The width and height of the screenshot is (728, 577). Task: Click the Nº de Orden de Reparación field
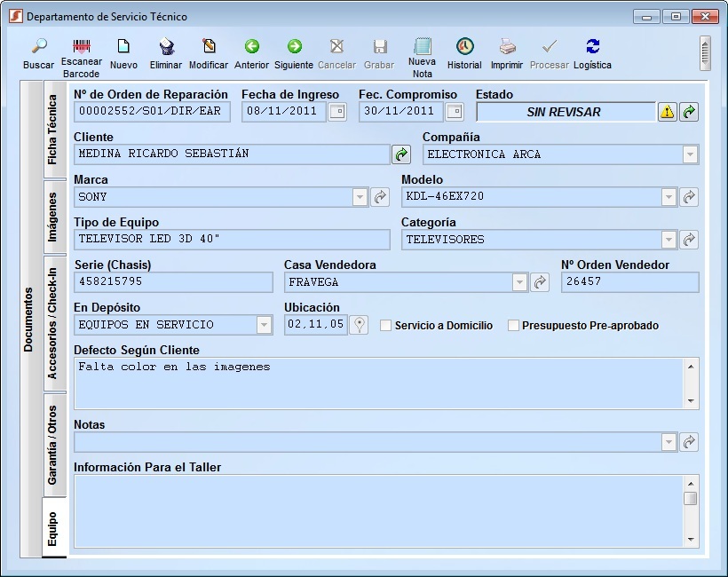(152, 112)
